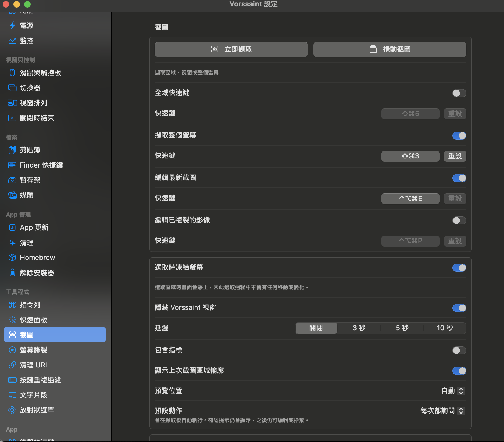
Task: Select the 10 秒 delay option
Action: [x=445, y=328]
